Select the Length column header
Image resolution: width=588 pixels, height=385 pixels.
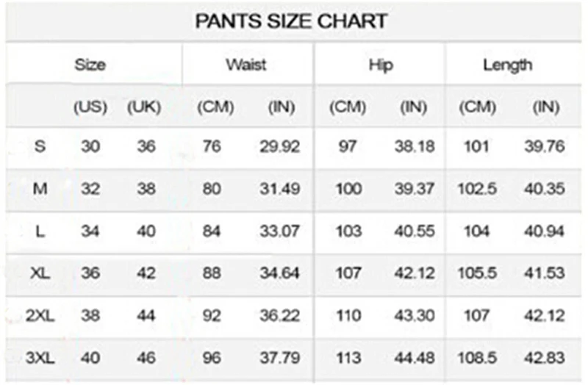[x=507, y=65]
